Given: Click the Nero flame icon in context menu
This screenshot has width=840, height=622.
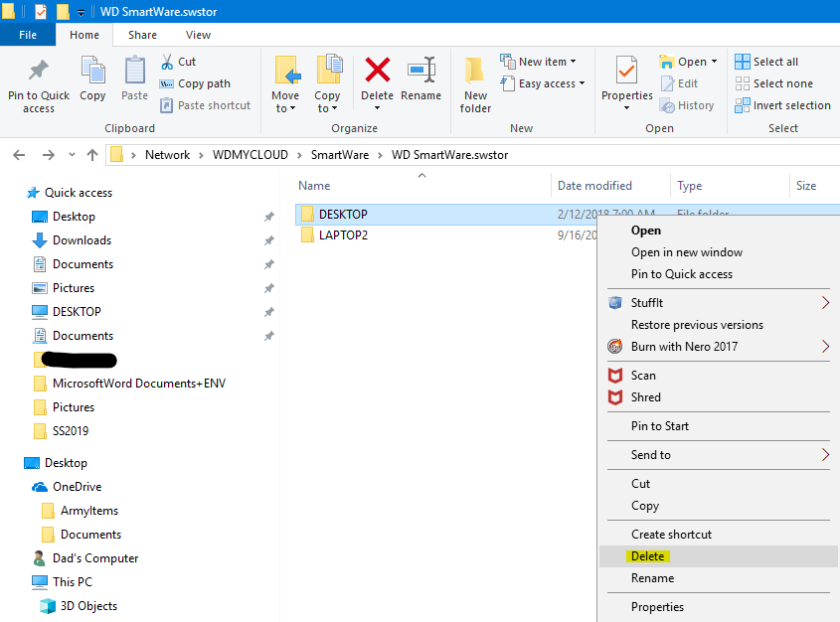Looking at the screenshot, I should [x=615, y=347].
